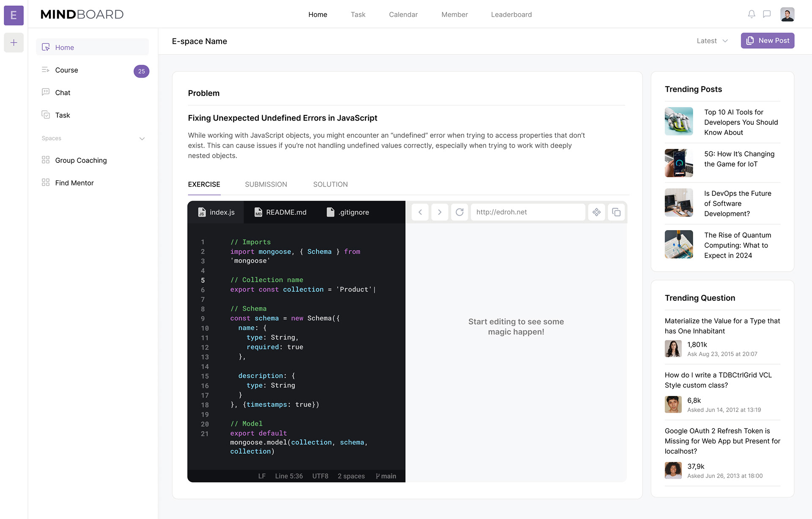Switch to the SOLUTION tab
Screen dimensions: 812x519
click(330, 184)
